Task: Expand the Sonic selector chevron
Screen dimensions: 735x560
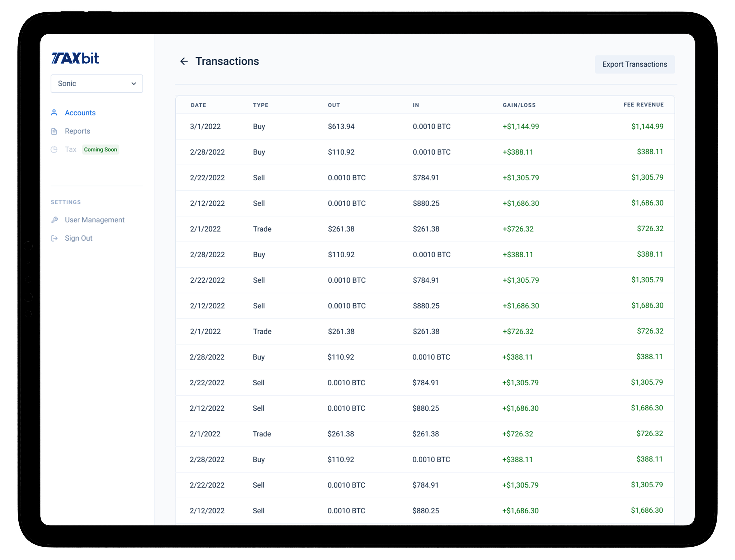Action: coord(134,84)
